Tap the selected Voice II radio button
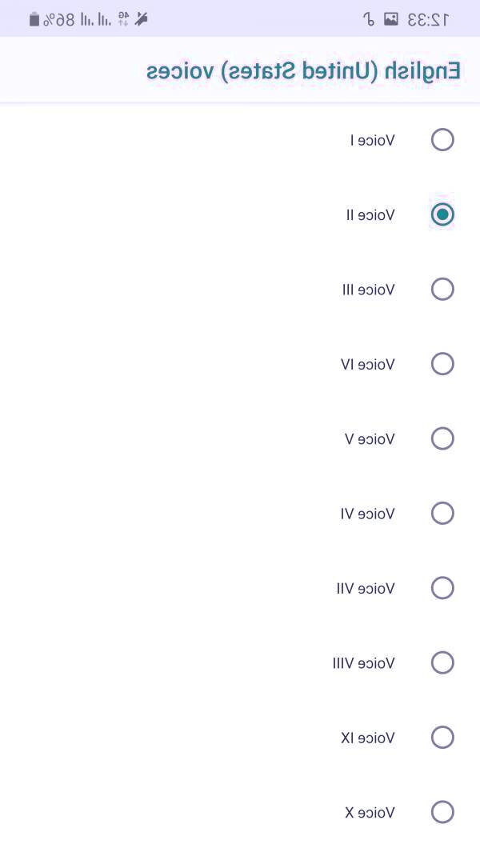Image resolution: width=480 pixels, height=868 pixels. coord(442,214)
